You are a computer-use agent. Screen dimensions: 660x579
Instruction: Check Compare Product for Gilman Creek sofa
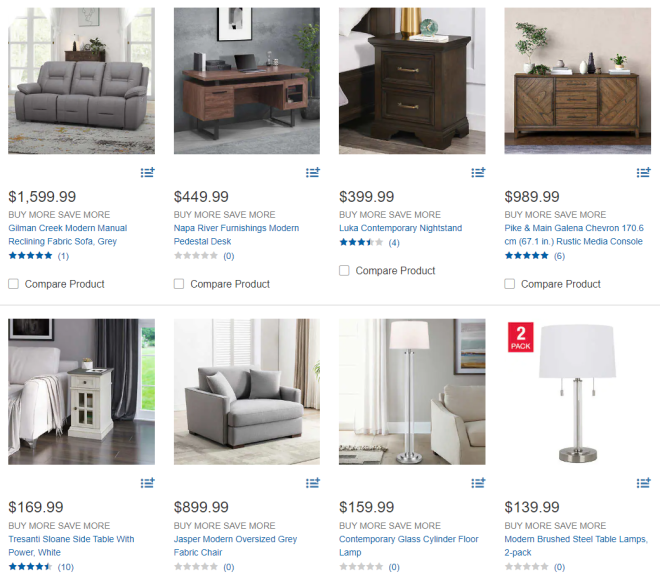click(x=13, y=284)
